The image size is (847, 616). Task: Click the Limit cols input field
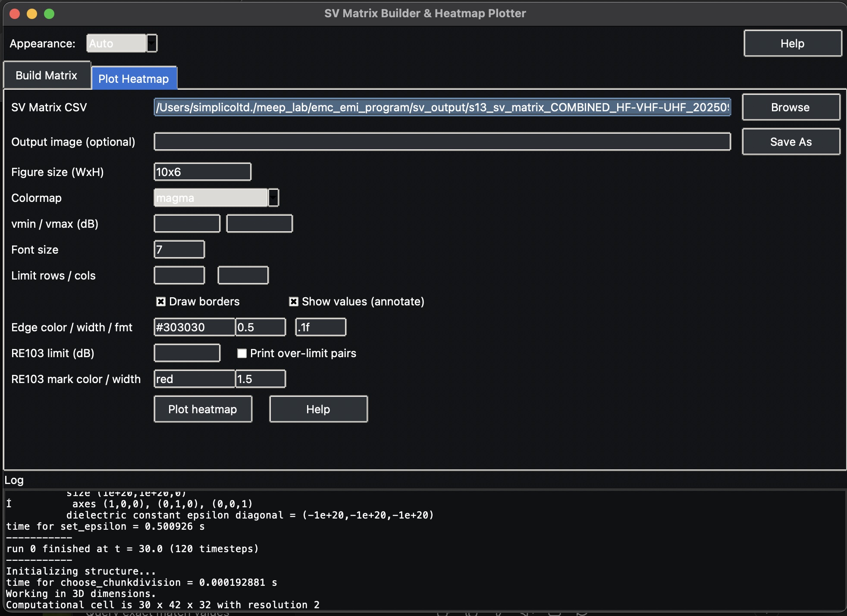(x=243, y=275)
